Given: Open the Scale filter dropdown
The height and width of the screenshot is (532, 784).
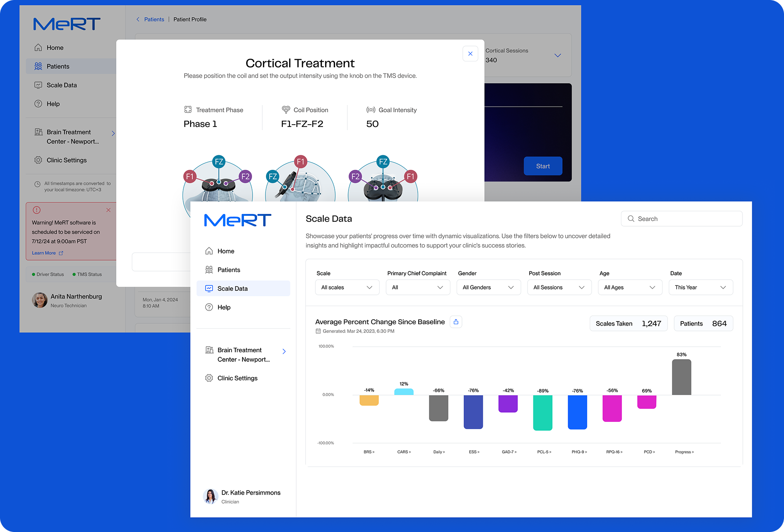Looking at the screenshot, I should (347, 288).
